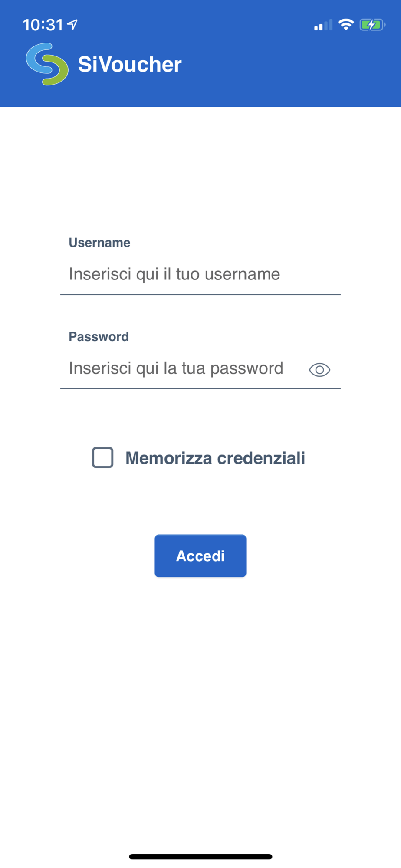
Task: Tap the Wi-Fi status icon
Action: 346,24
